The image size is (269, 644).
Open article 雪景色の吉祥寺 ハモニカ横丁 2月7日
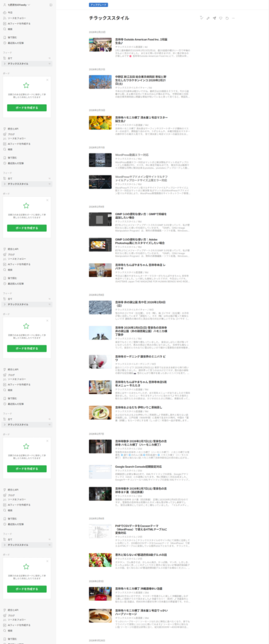141,443
